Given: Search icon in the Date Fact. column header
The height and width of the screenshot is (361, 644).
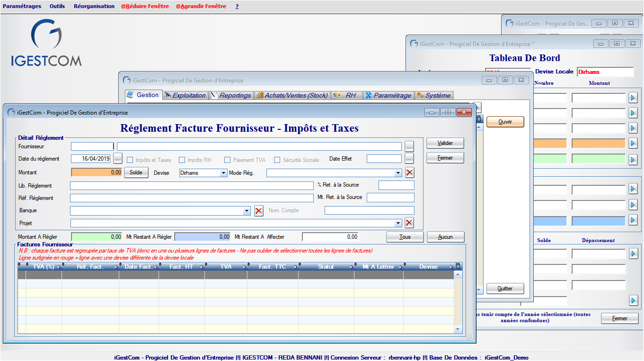Looking at the screenshot, I should 156,268.
